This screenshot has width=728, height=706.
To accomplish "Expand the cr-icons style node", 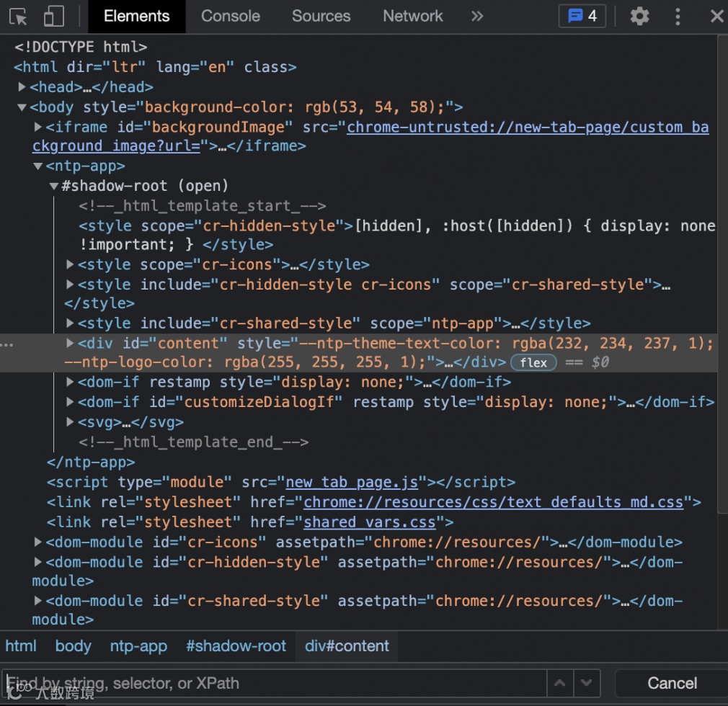I will point(70,264).
